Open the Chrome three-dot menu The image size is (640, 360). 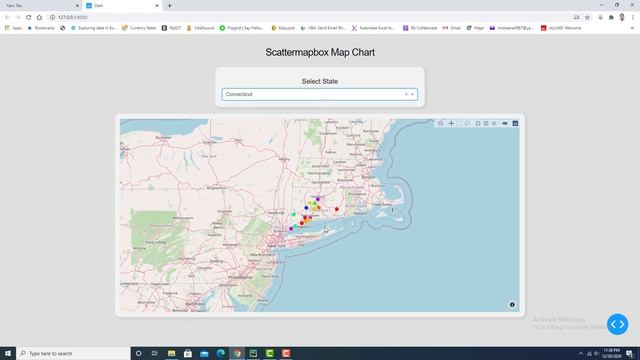pyautogui.click(x=633, y=18)
